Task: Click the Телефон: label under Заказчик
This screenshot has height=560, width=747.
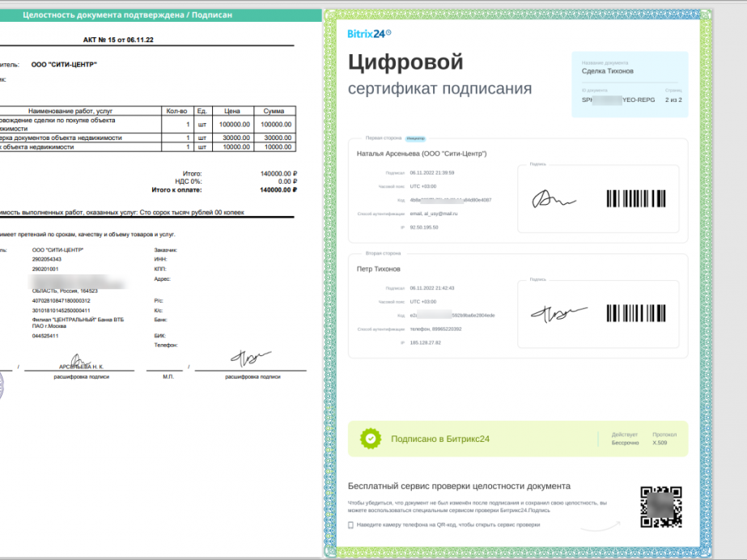Action: (166, 346)
